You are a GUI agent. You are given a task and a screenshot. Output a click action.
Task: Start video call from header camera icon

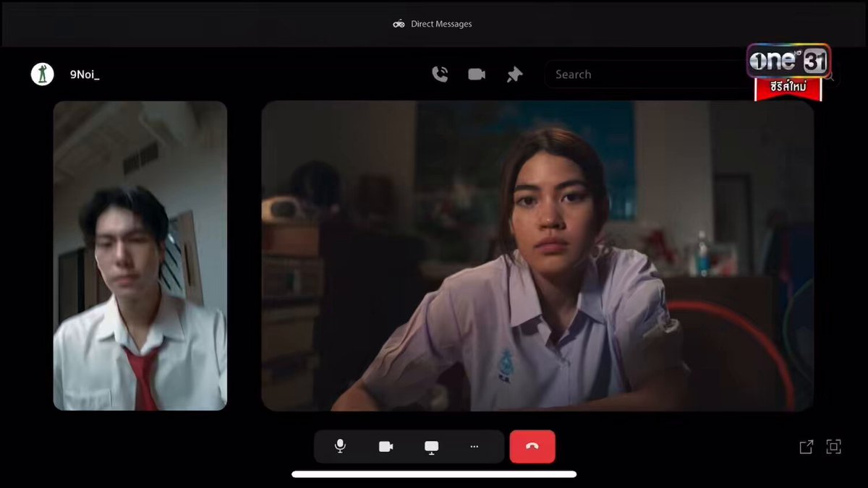477,74
